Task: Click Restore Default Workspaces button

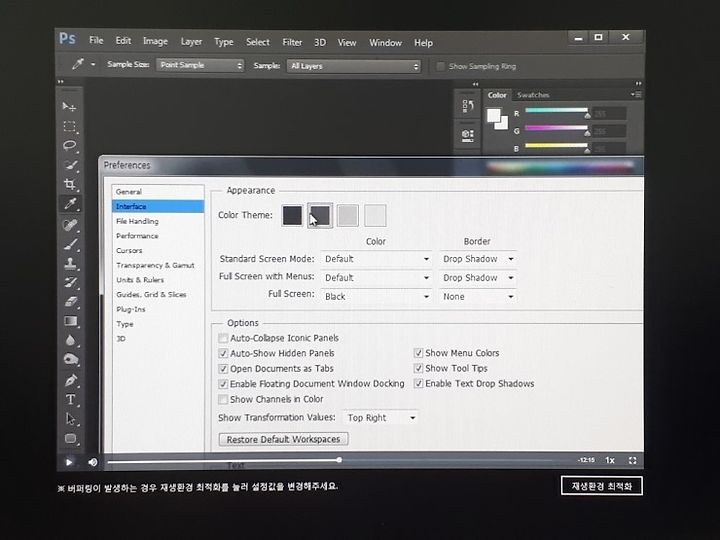Action: [283, 439]
